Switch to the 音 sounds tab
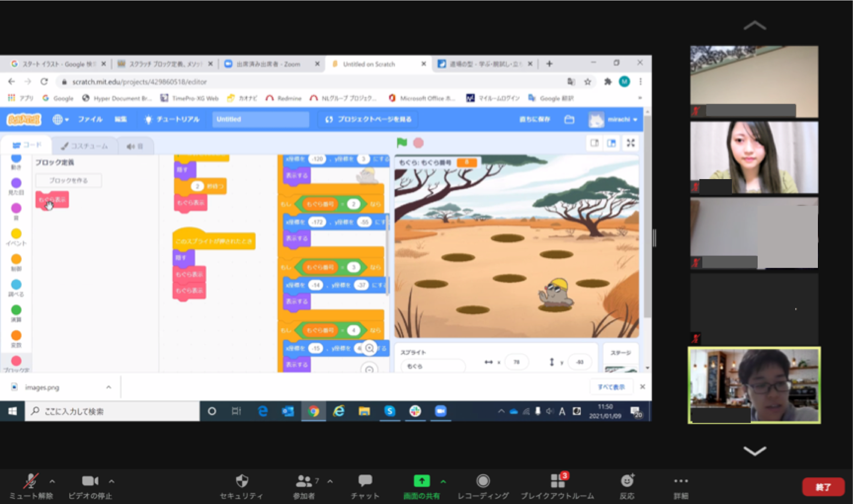The width and height of the screenshot is (853, 504). [135, 146]
